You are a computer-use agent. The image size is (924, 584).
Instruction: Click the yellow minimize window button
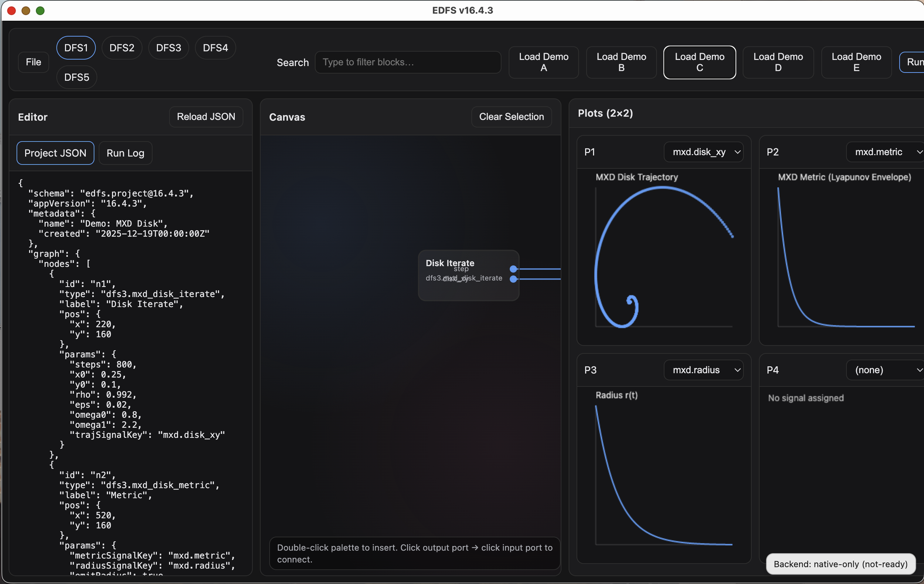click(x=26, y=10)
